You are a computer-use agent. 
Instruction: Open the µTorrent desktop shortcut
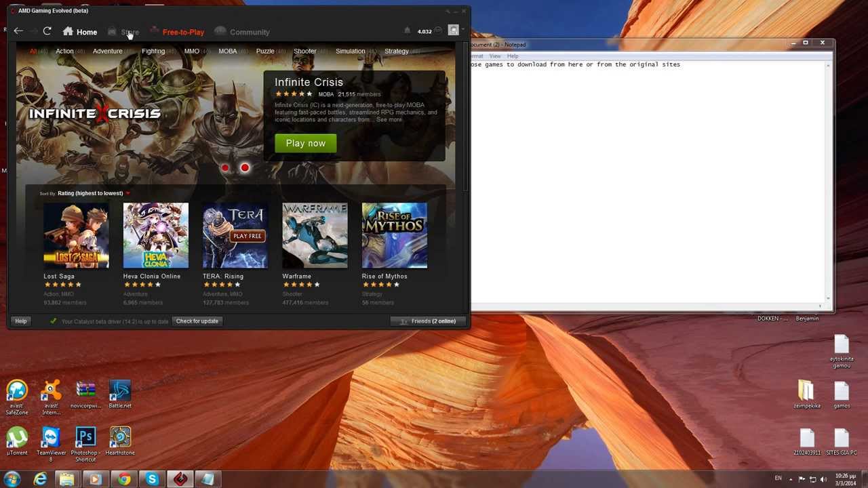tap(17, 441)
